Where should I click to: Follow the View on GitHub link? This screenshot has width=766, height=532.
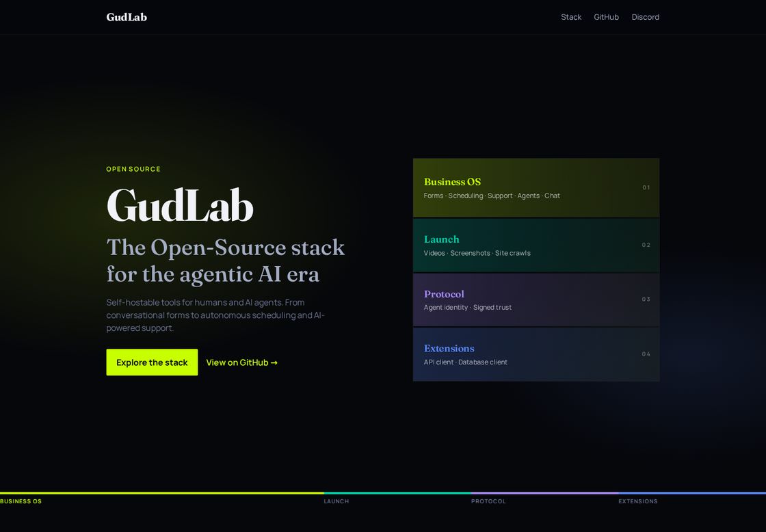click(x=242, y=362)
